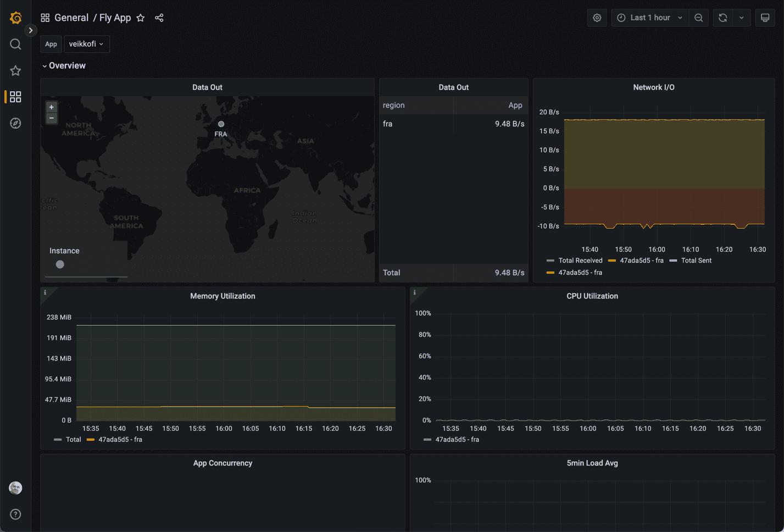
Task: Star the Fly App dashboard
Action: click(141, 18)
